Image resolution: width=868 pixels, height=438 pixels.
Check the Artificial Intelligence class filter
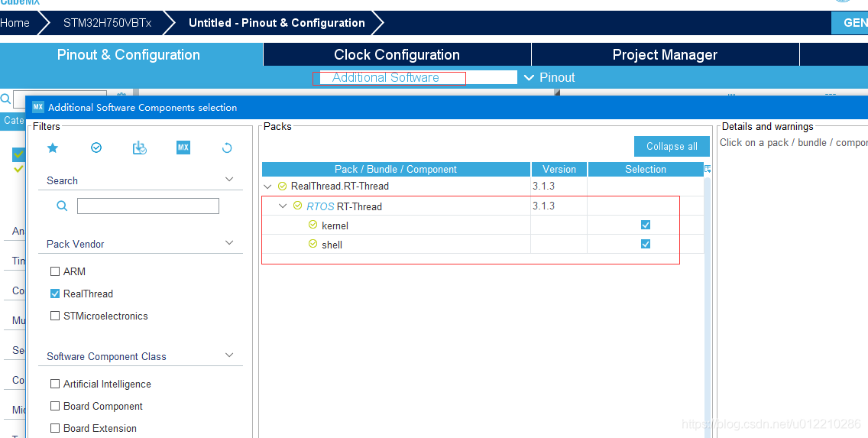pyautogui.click(x=55, y=384)
